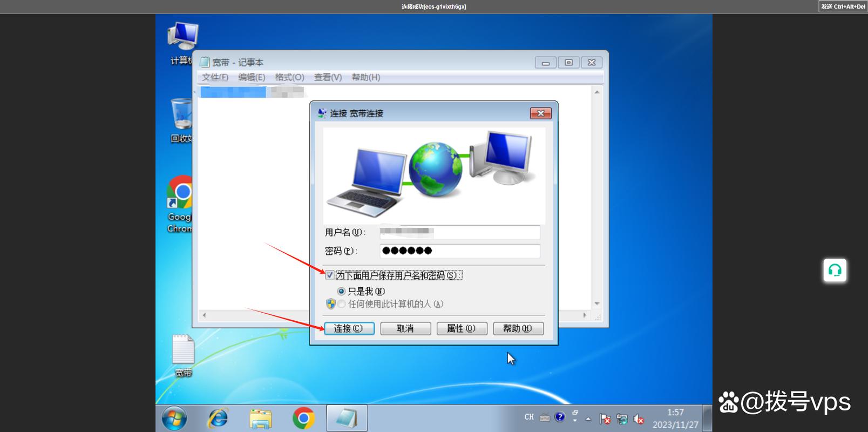Click the network tray icon
The image size is (868, 432).
[x=622, y=418]
